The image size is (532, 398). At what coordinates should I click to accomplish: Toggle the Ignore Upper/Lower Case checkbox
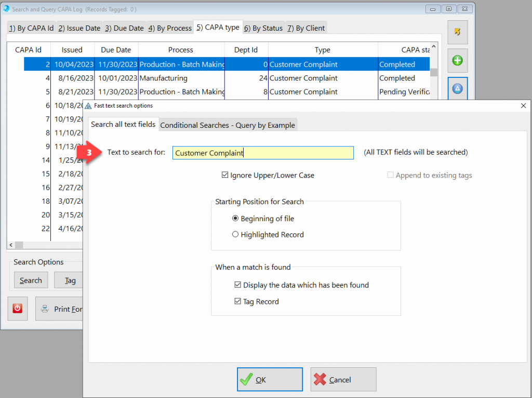click(x=225, y=176)
